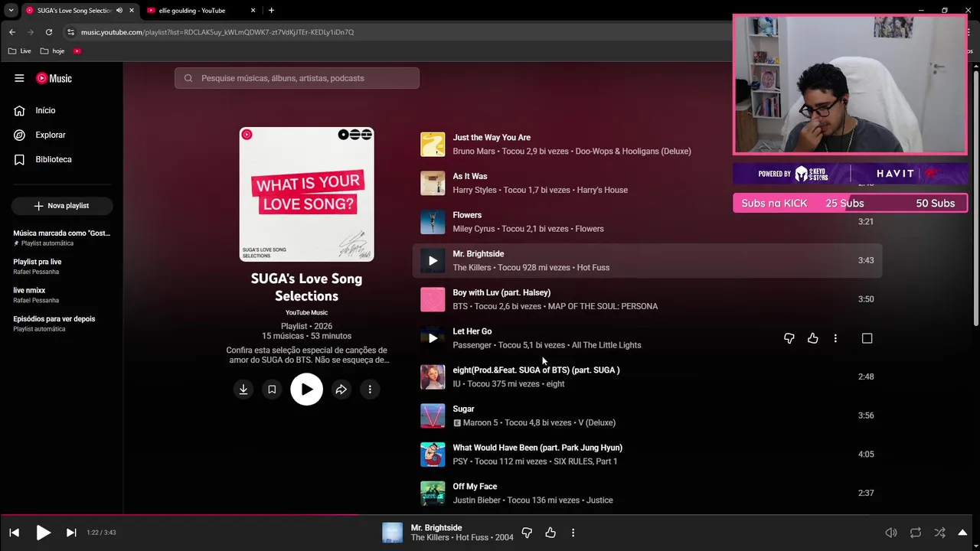980x551 pixels.
Task: Open the Passenger artist link
Action: pyautogui.click(x=472, y=345)
